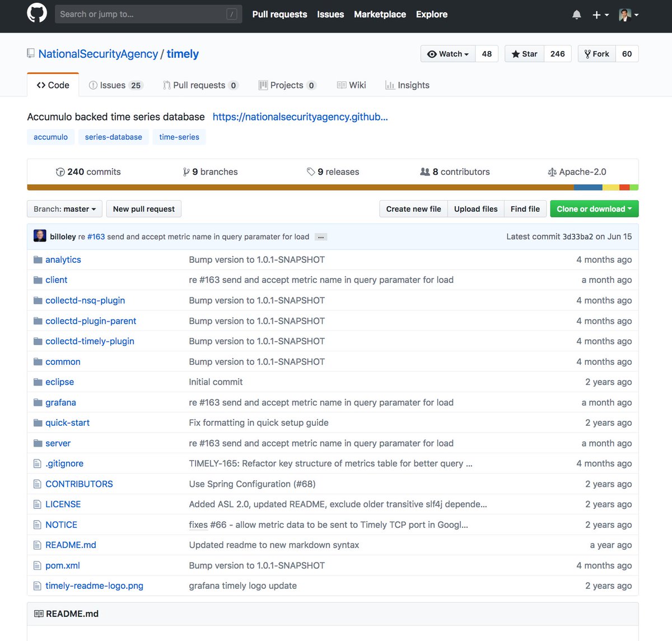The height and width of the screenshot is (641, 672).
Task: Switch to repository Pull requests 0 tab
Action: tap(200, 85)
